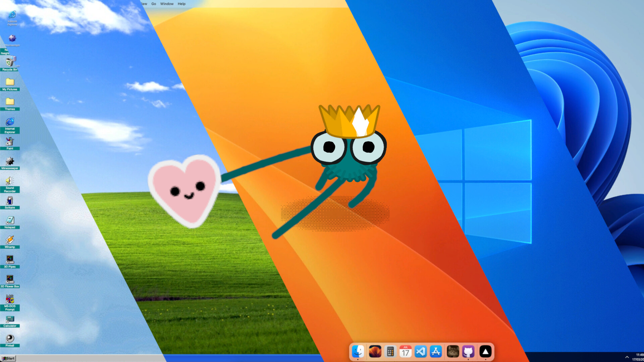Open Visual Studio Code in dock
Viewport: 644px width, 362px height.
(x=421, y=352)
